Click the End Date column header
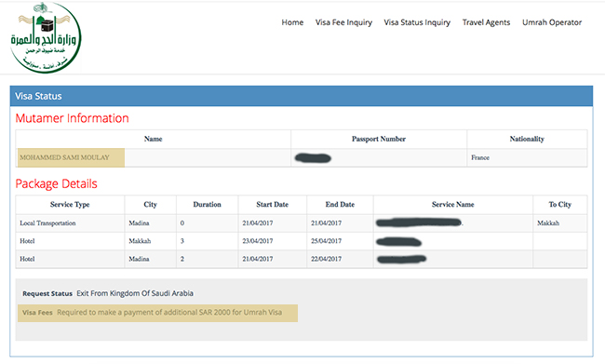 tap(340, 205)
